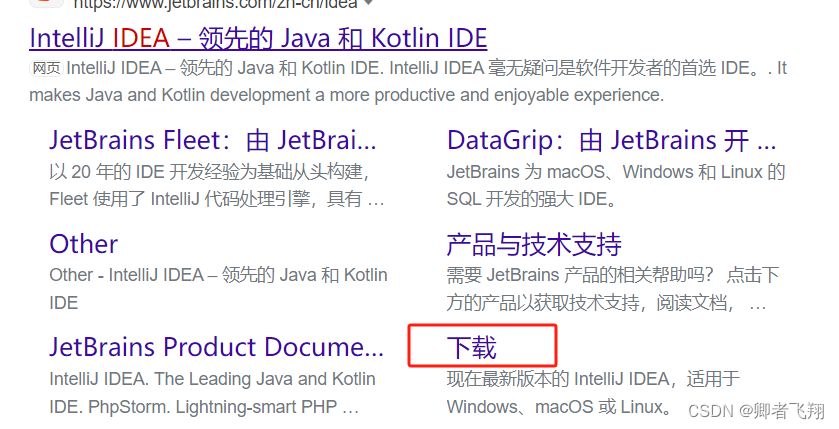This screenshot has width=839, height=429.
Task: Click the '现在最新版本的 IntelliJ IDEA' description
Action: pos(593,379)
